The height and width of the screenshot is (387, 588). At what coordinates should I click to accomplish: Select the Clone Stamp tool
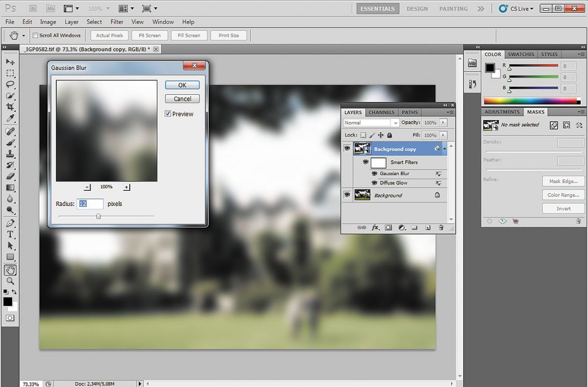pos(10,154)
